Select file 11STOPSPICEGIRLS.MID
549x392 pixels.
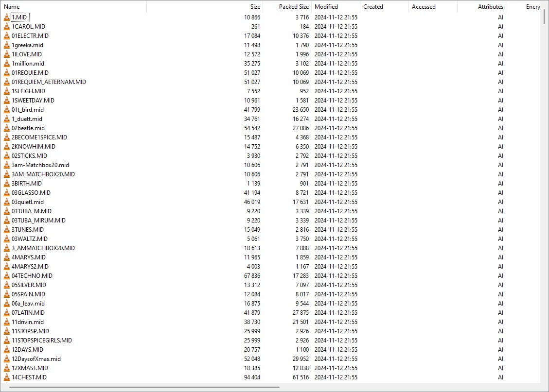tap(42, 340)
